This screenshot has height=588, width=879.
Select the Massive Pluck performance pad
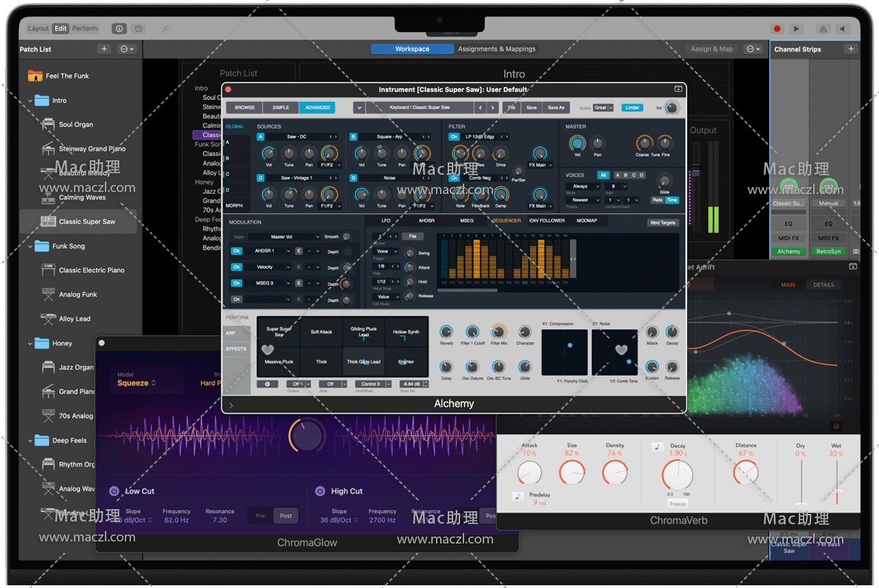click(279, 361)
